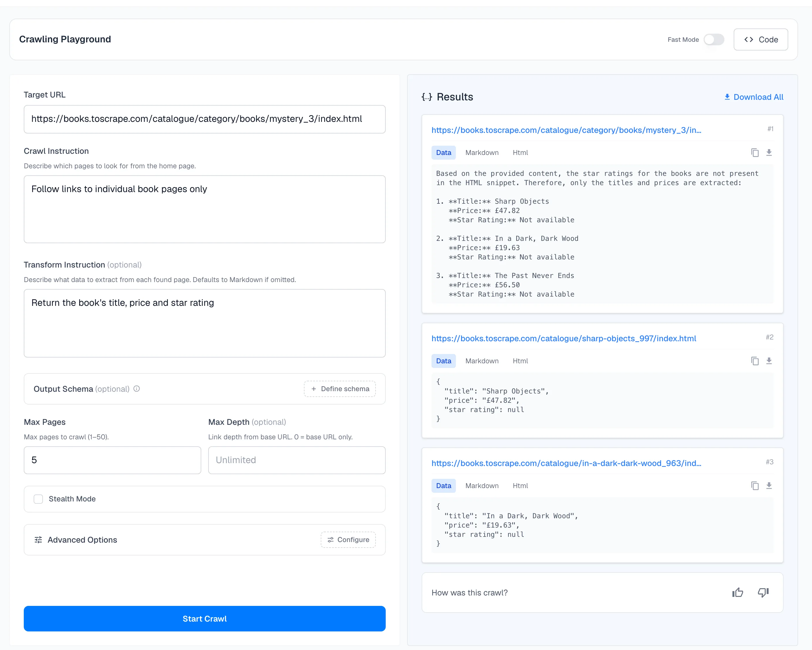Click the Output Schema info icon
The width and height of the screenshot is (812, 650).
(x=137, y=389)
